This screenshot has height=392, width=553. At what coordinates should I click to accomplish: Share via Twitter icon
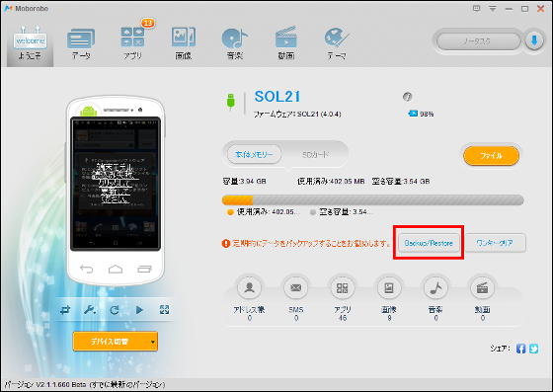click(533, 349)
